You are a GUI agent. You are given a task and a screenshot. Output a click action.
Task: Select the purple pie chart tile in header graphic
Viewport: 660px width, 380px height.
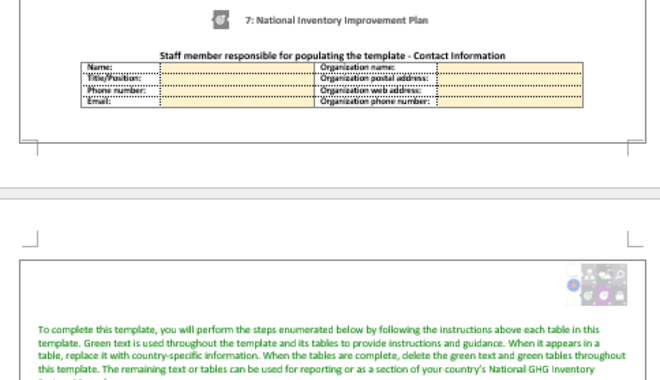(604, 295)
